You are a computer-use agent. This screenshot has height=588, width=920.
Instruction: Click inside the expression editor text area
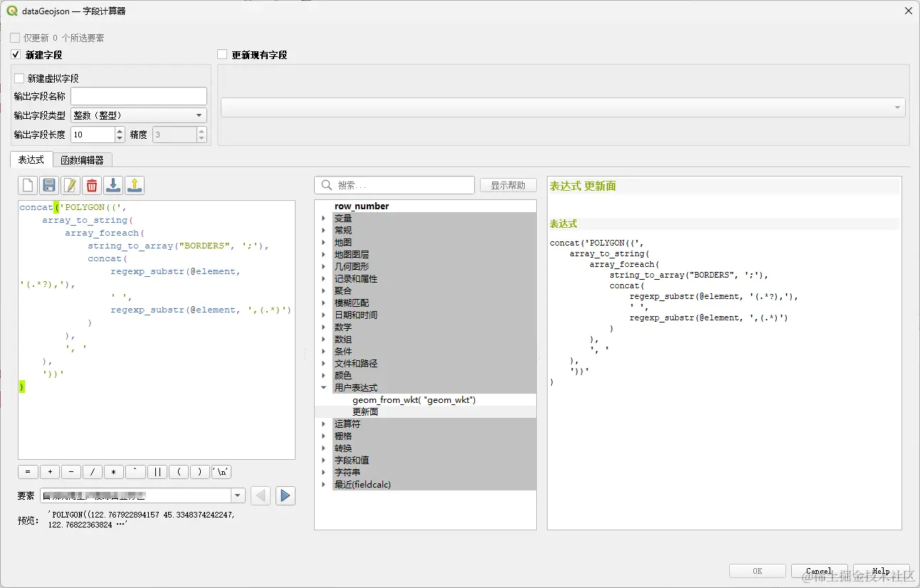pos(157,330)
